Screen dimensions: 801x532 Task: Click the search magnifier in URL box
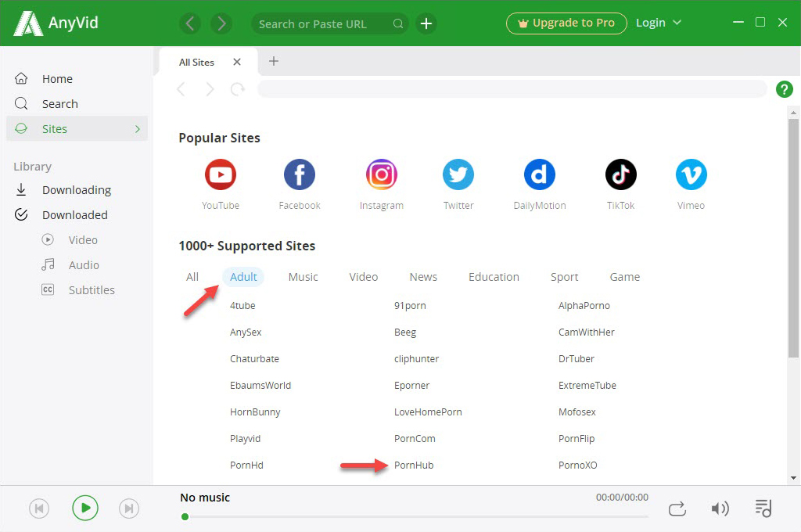[x=398, y=23]
